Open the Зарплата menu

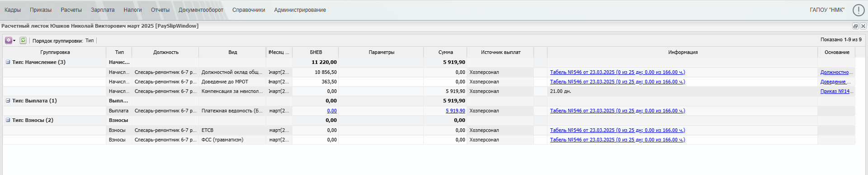click(x=103, y=10)
